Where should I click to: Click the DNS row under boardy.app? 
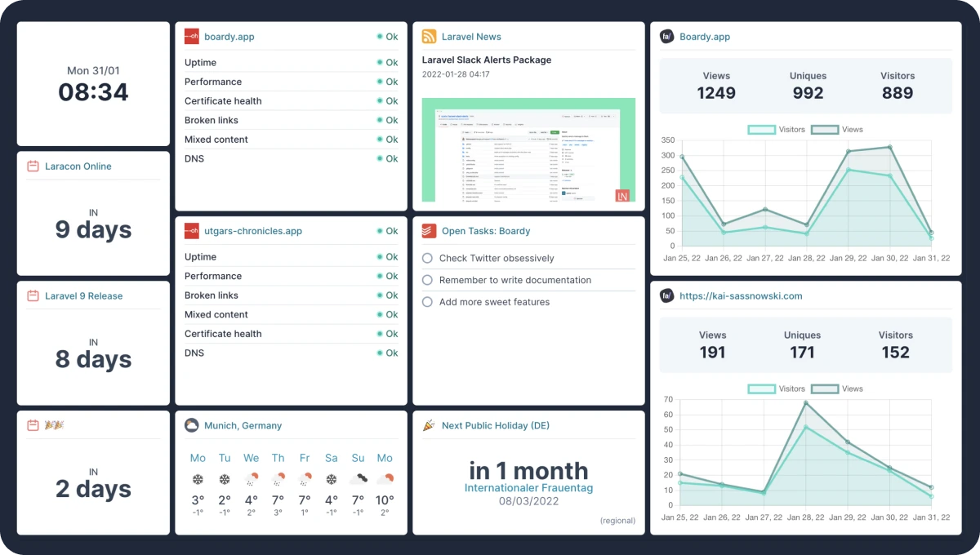tap(291, 159)
